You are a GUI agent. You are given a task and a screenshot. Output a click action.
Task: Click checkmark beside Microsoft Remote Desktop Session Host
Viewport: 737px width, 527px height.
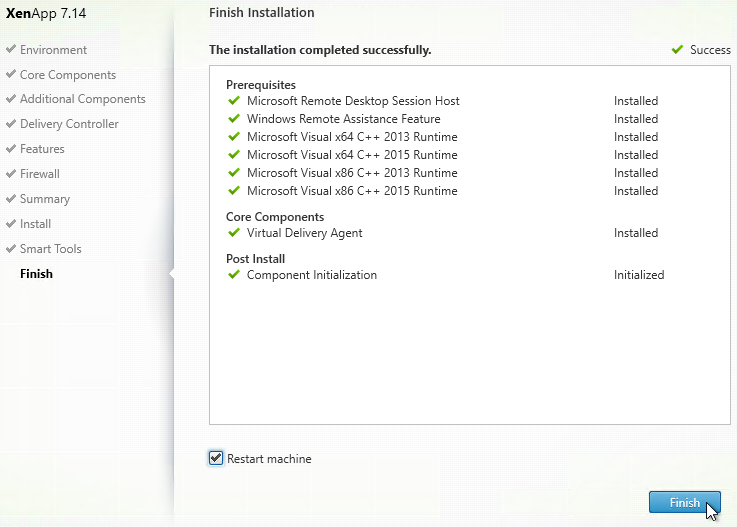click(x=234, y=101)
